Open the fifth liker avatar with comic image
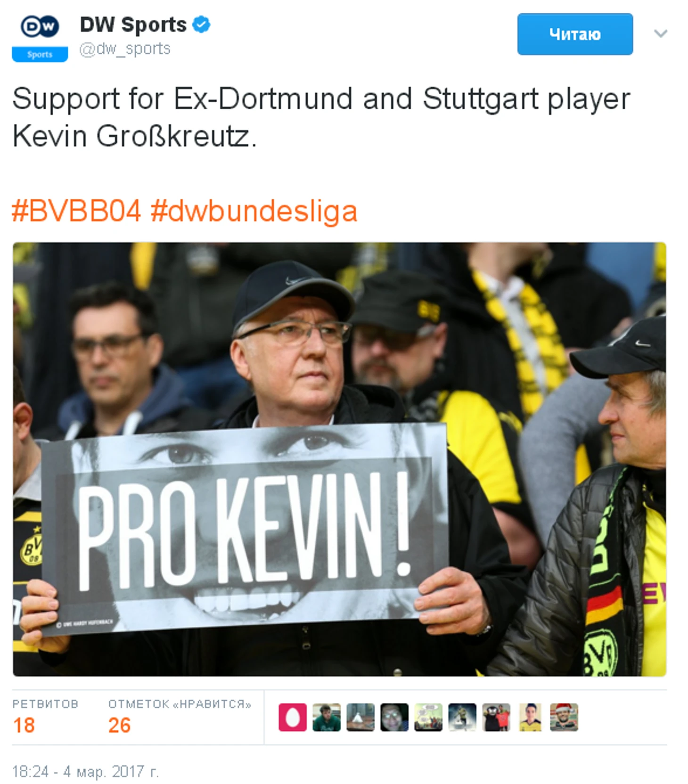Viewport: 688px width, 784px height. [x=428, y=717]
